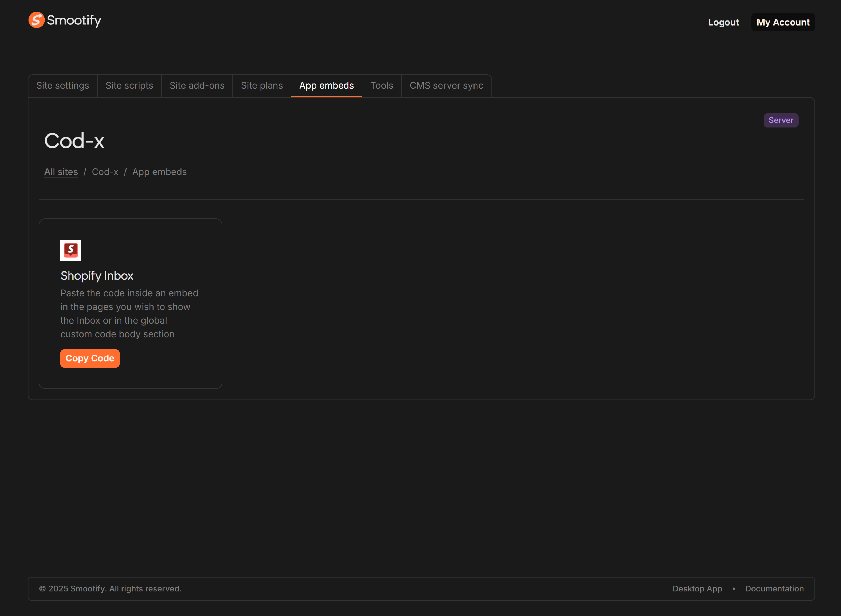The image size is (842, 616).
Task: Select the App embeds tab
Action: (x=326, y=85)
